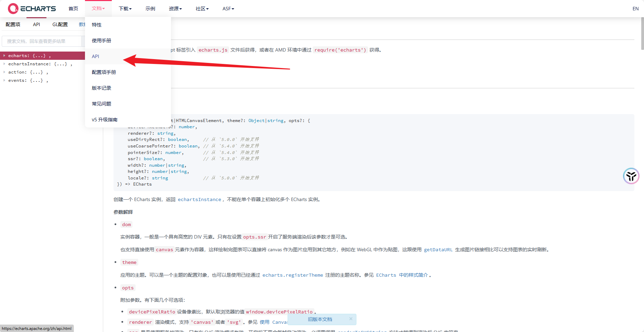
Task: Click the window.devicePixelRatio code snippet
Action: [279, 312]
